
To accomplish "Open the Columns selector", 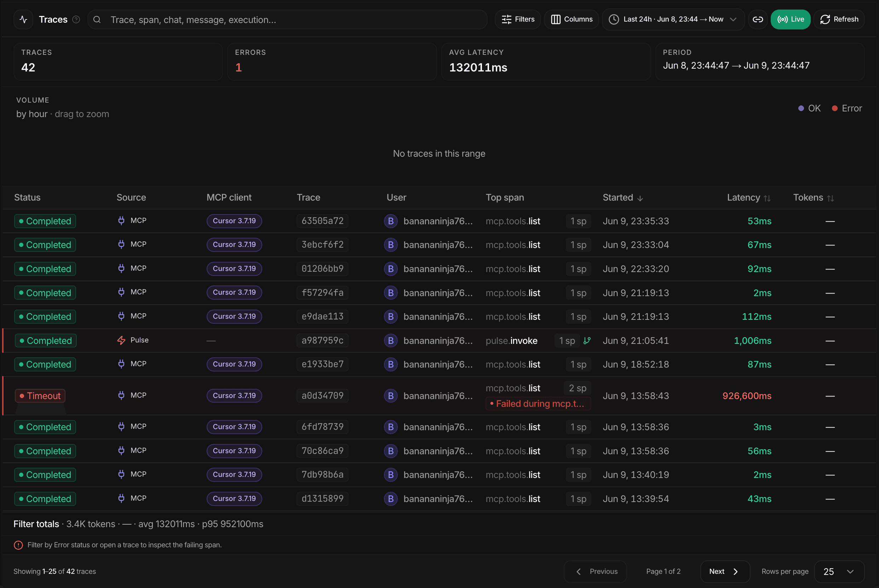I will (571, 19).
